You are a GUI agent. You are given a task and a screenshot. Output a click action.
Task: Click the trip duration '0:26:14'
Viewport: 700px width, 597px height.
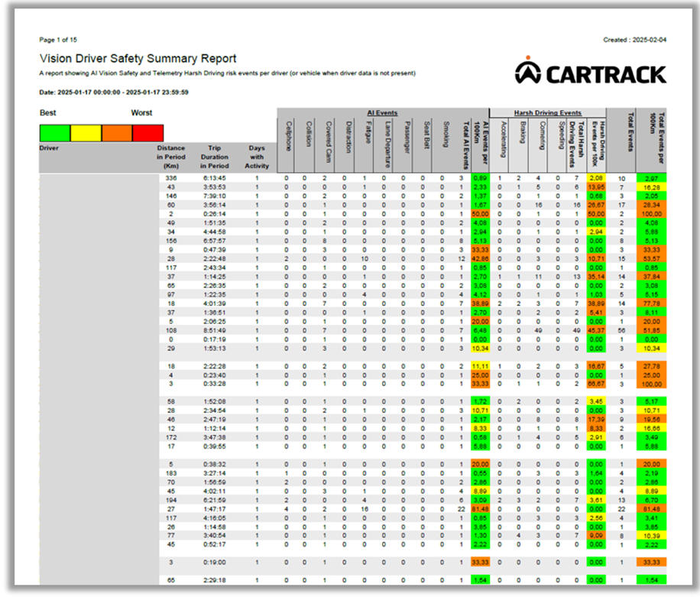coord(214,214)
